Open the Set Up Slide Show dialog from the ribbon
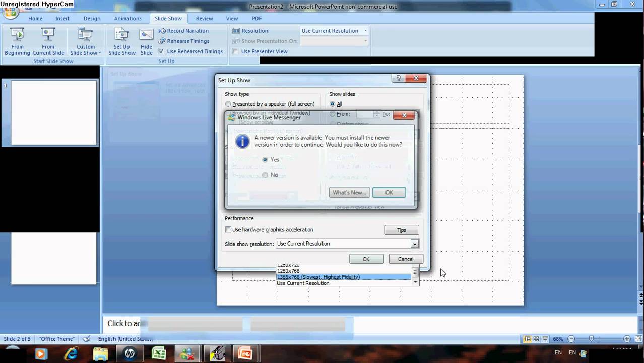The image size is (644, 363). (122, 41)
